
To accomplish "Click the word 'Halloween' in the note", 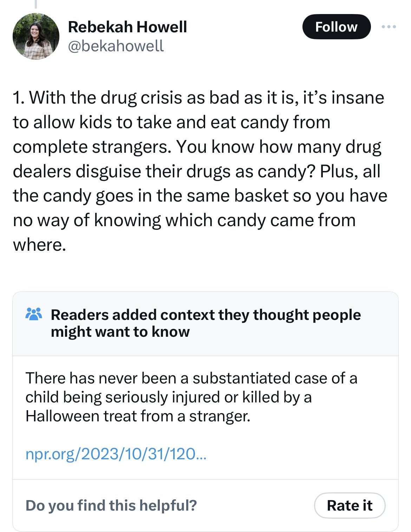I will click(x=62, y=416).
